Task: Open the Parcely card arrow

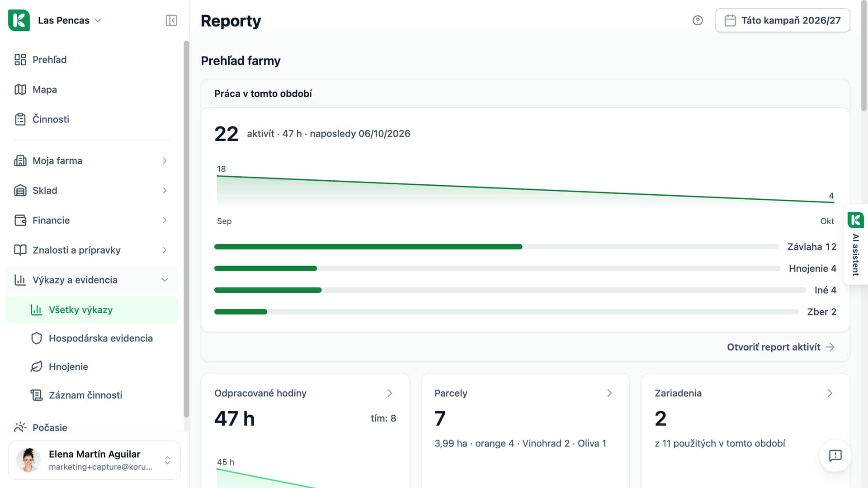Action: coord(609,393)
